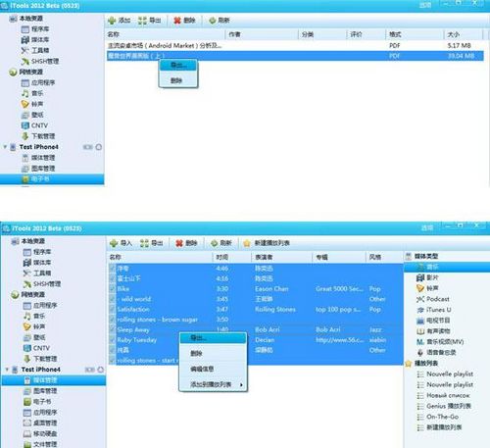Collapse Test iPhone4 tree arrow in upper window
The image size is (490, 448).
pyautogui.click(x=5, y=147)
